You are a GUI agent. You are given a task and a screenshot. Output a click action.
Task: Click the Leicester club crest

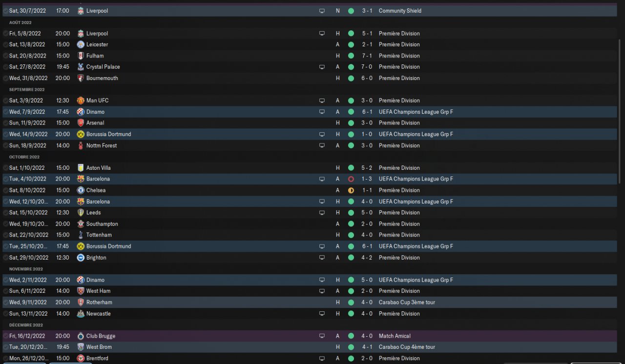click(x=81, y=44)
